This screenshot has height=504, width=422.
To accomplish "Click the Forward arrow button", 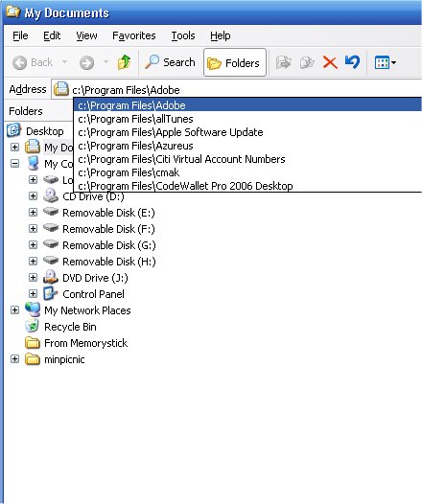I will click(x=87, y=62).
